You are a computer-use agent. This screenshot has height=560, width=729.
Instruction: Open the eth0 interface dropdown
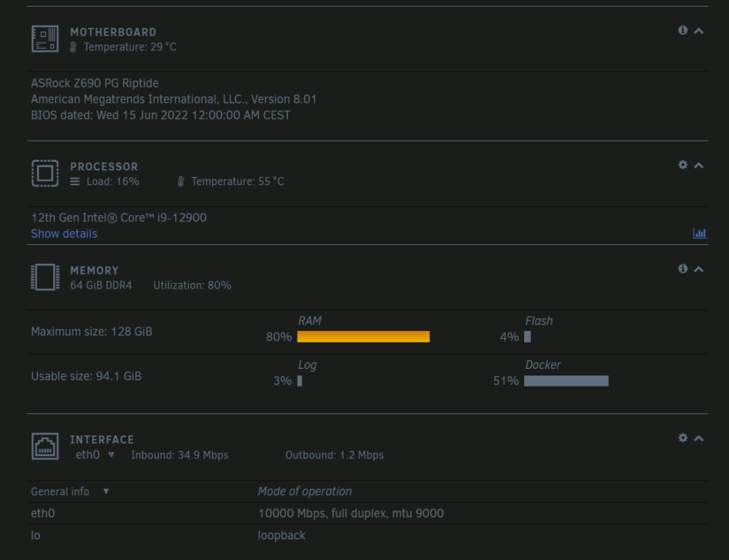pyautogui.click(x=95, y=455)
